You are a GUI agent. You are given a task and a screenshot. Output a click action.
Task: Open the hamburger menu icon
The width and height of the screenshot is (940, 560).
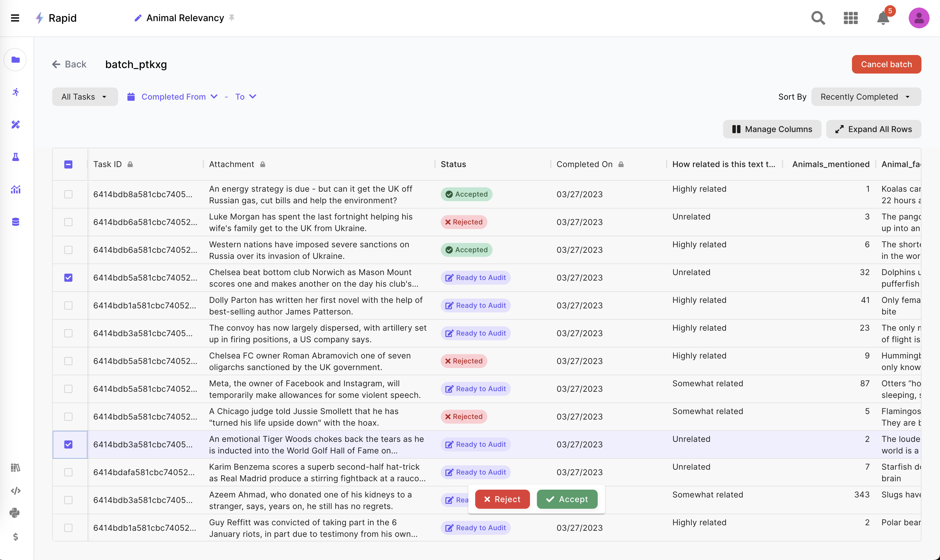pyautogui.click(x=15, y=18)
